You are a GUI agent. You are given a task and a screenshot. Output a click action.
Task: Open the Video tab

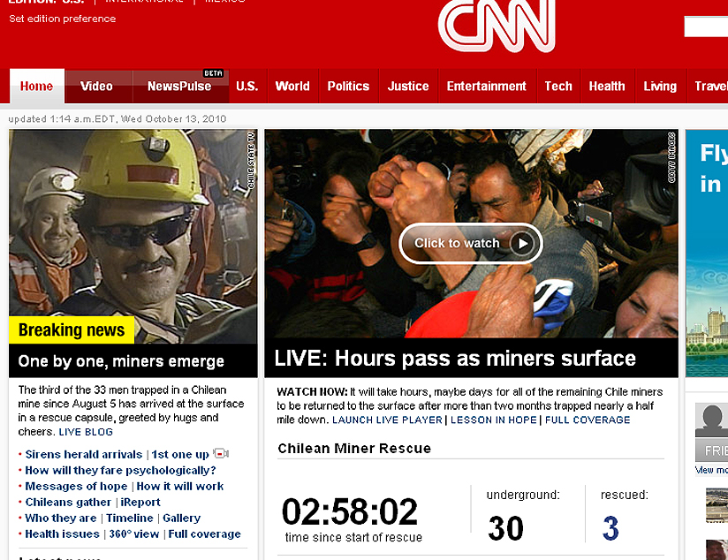point(96,86)
